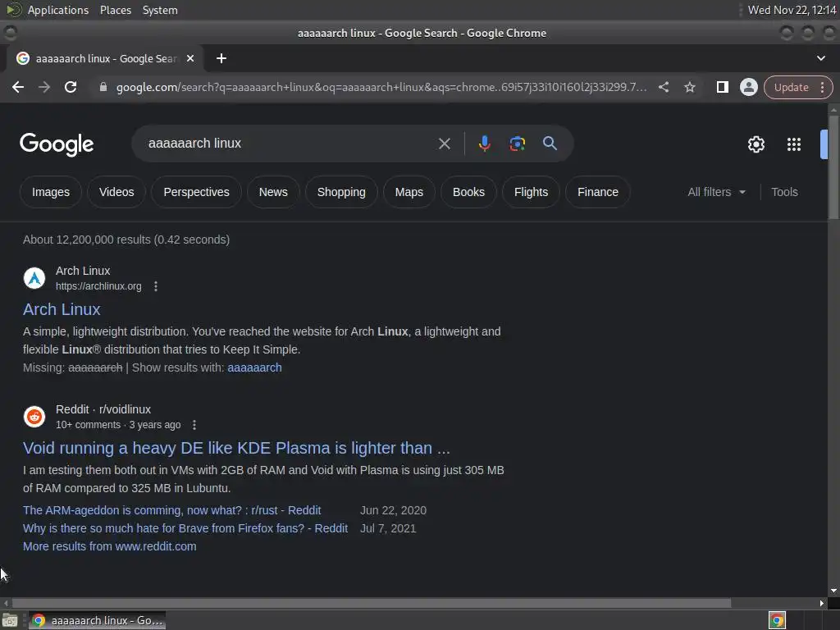This screenshot has height=630, width=840.
Task: Open More results from www.reddit.com
Action: (x=110, y=546)
